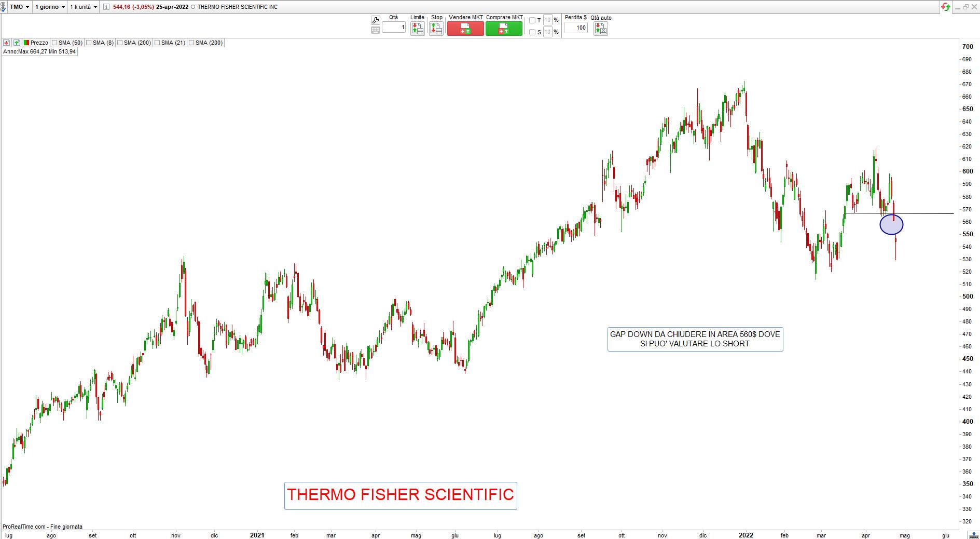
Task: Click the Qtà quantity input field
Action: pyautogui.click(x=394, y=28)
